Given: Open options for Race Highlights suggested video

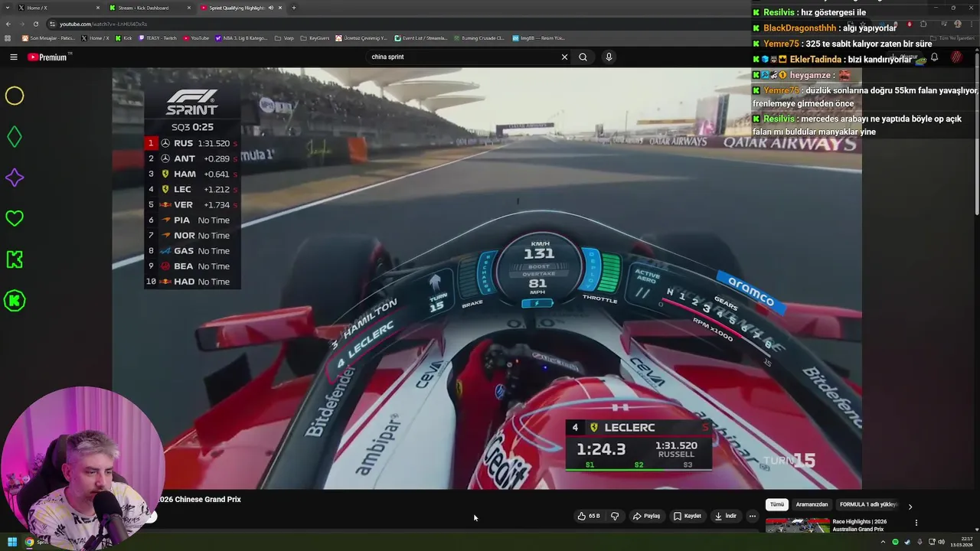Looking at the screenshot, I should [916, 523].
